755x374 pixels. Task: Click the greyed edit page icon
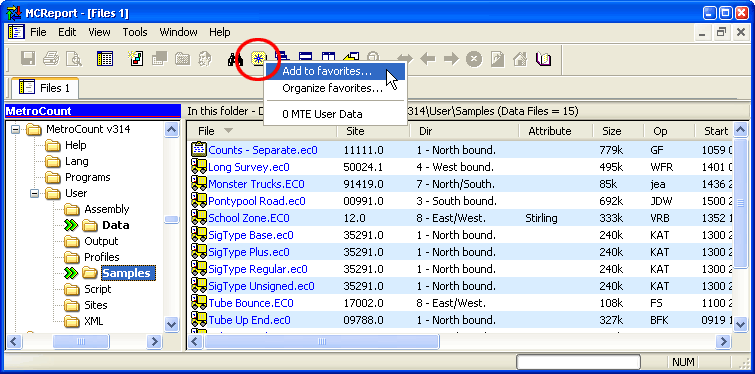point(497,59)
